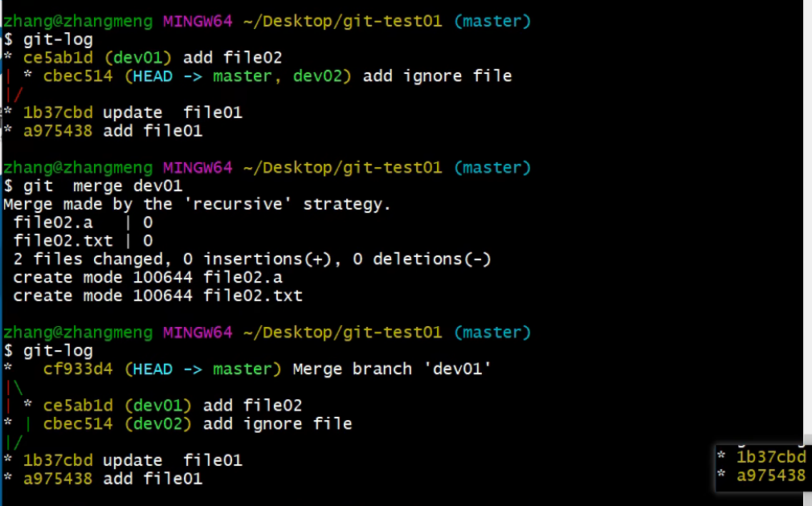Click the "add ignore file" message beside "(HEAD -> master, dev02)"
The width and height of the screenshot is (812, 506).
pos(438,76)
